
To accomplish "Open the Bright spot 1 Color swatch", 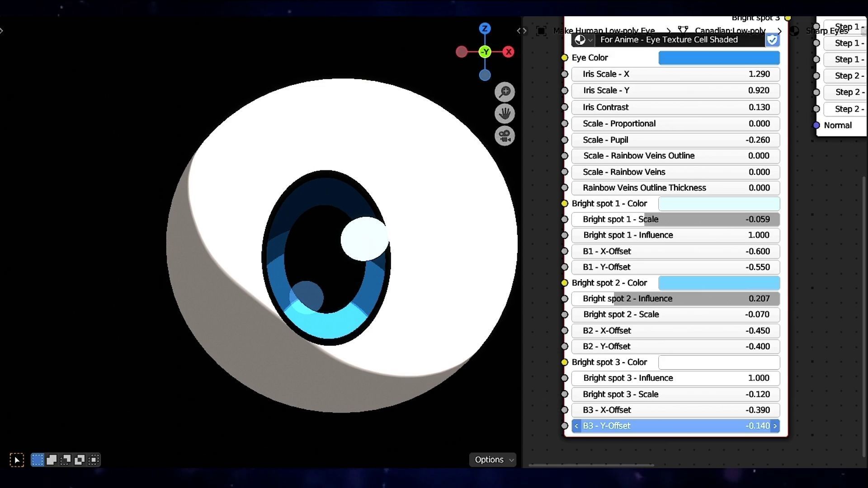I will (x=719, y=204).
